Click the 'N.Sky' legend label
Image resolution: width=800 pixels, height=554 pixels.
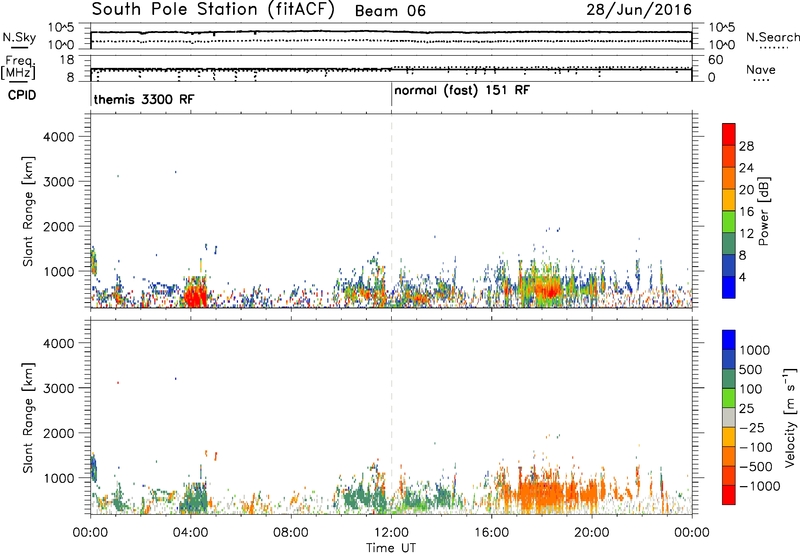19,37
